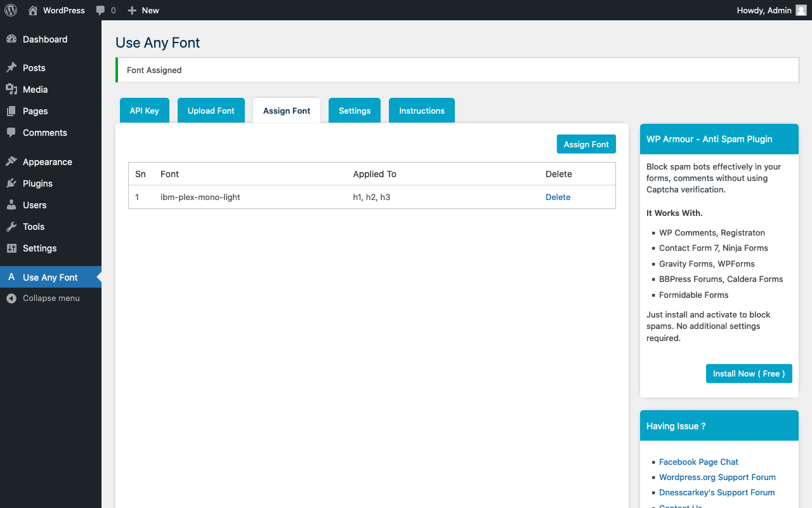Open Pages menu item
Screen dimensions: 812x508
[x=51, y=111]
